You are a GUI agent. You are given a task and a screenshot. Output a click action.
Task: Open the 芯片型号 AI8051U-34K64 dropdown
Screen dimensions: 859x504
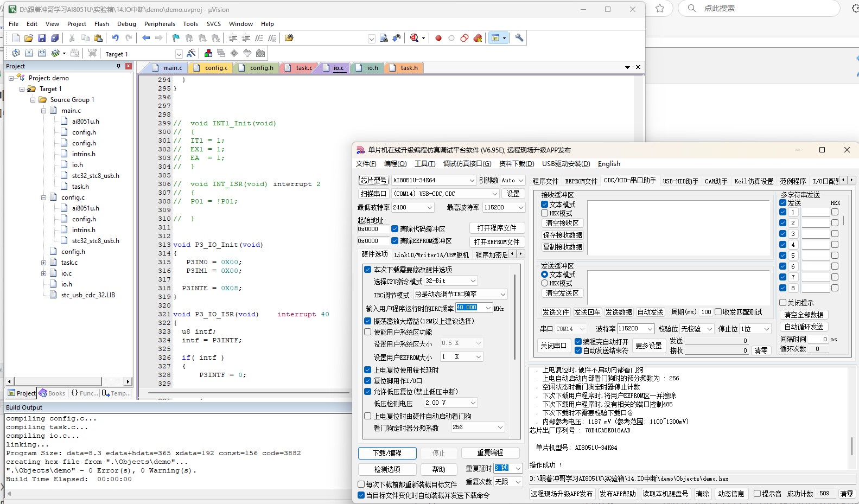pyautogui.click(x=472, y=180)
